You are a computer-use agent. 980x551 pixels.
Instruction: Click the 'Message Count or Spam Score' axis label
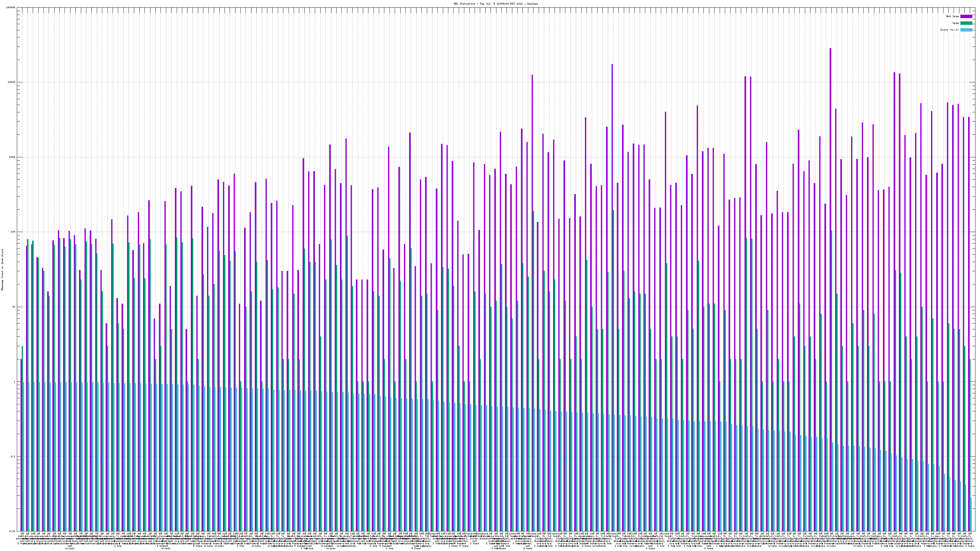coord(2,270)
